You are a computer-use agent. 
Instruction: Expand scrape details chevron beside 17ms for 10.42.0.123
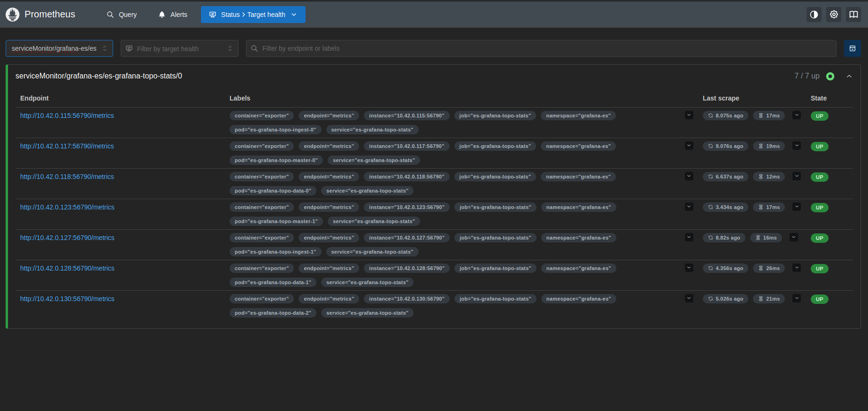(797, 207)
